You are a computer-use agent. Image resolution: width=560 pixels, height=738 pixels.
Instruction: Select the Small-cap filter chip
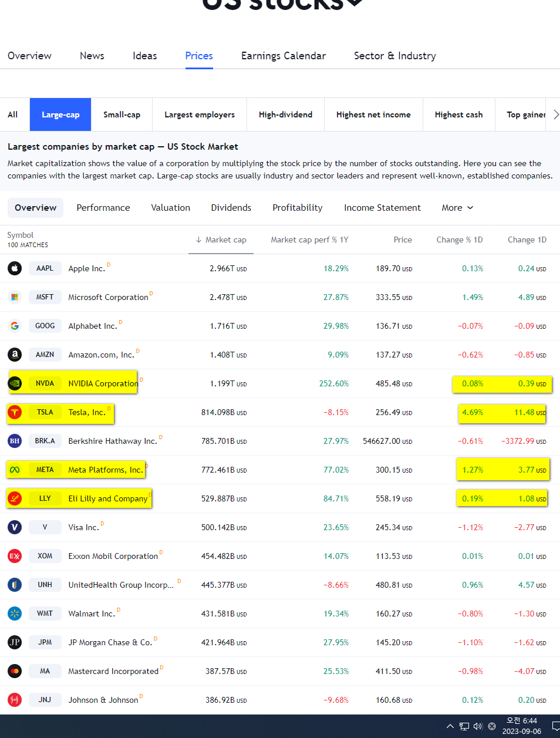click(122, 114)
